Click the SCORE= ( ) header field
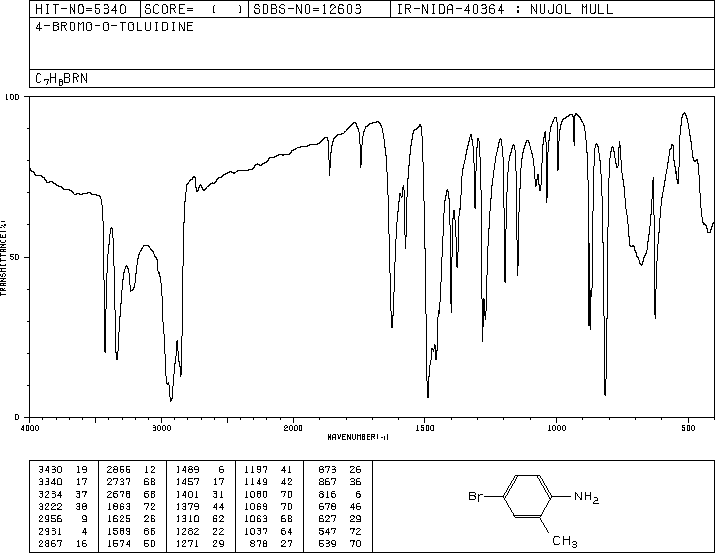The width and height of the screenshot is (715, 553). coord(194,9)
